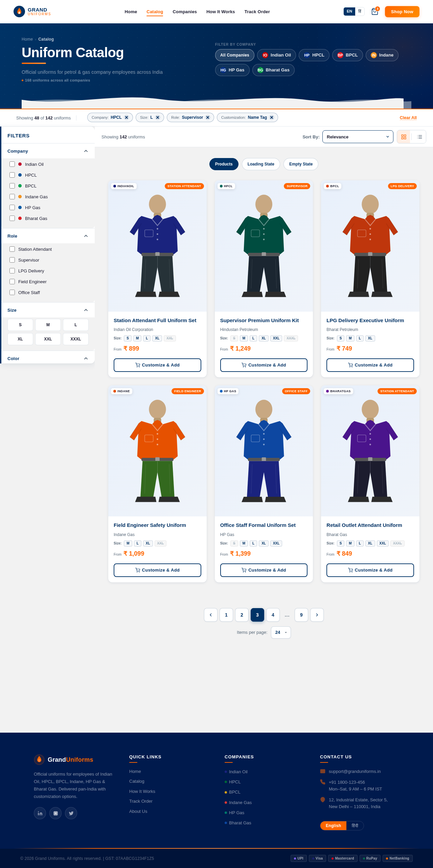Check the BPCL company checkbox

coord(12,186)
